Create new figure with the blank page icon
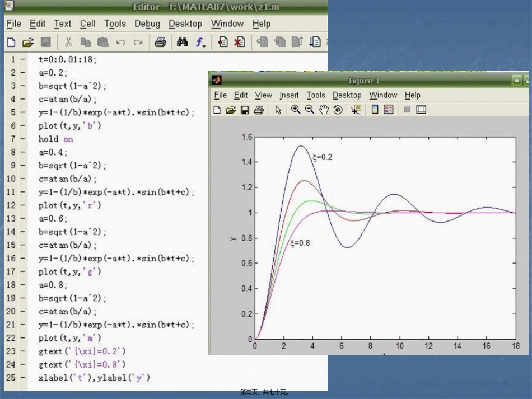 [x=217, y=110]
